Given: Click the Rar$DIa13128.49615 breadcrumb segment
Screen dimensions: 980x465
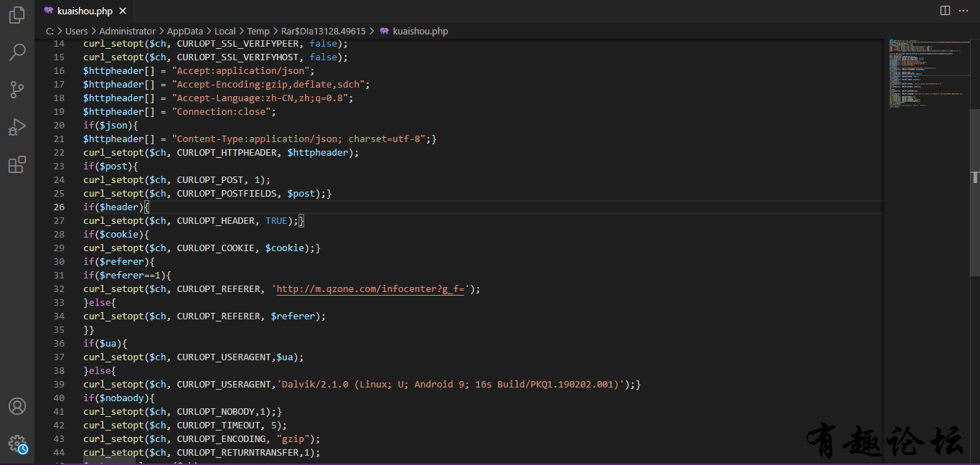Looking at the screenshot, I should [x=324, y=31].
